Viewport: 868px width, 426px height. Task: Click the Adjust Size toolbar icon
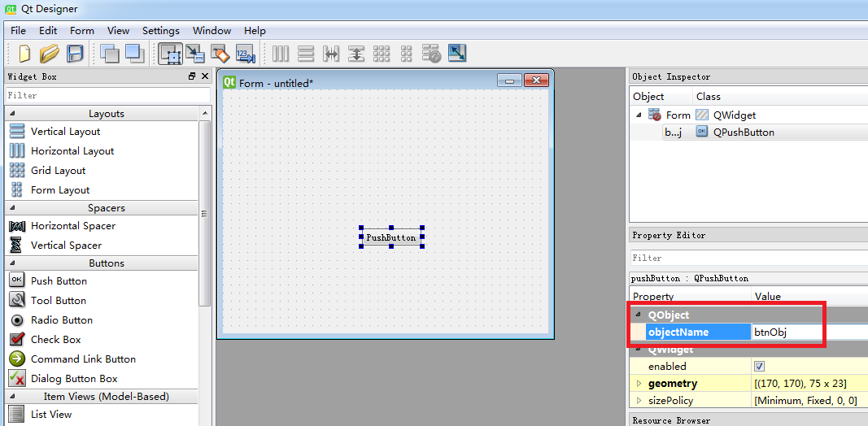[456, 53]
